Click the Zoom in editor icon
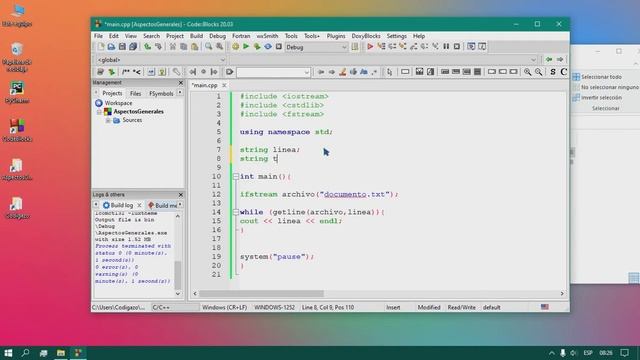The width and height of the screenshot is (640, 360). [x=528, y=72]
